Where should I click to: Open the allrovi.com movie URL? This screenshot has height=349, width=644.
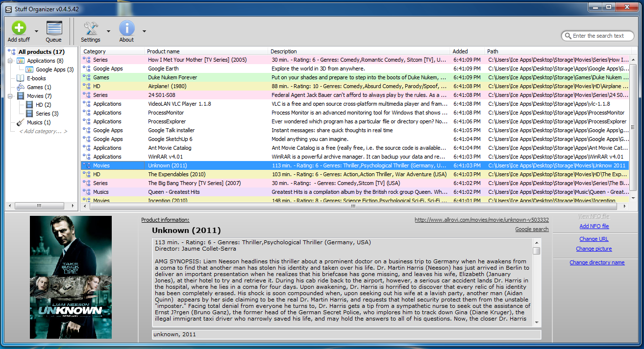coord(482,220)
